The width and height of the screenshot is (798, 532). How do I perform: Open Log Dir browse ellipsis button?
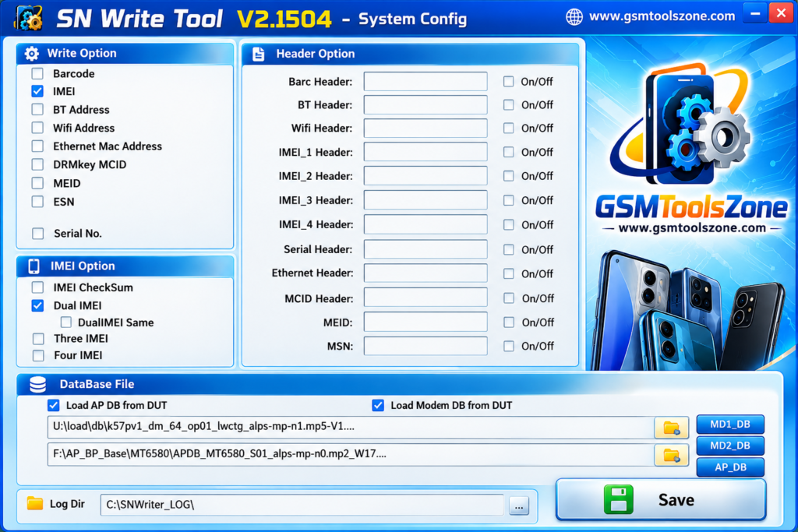tap(518, 506)
